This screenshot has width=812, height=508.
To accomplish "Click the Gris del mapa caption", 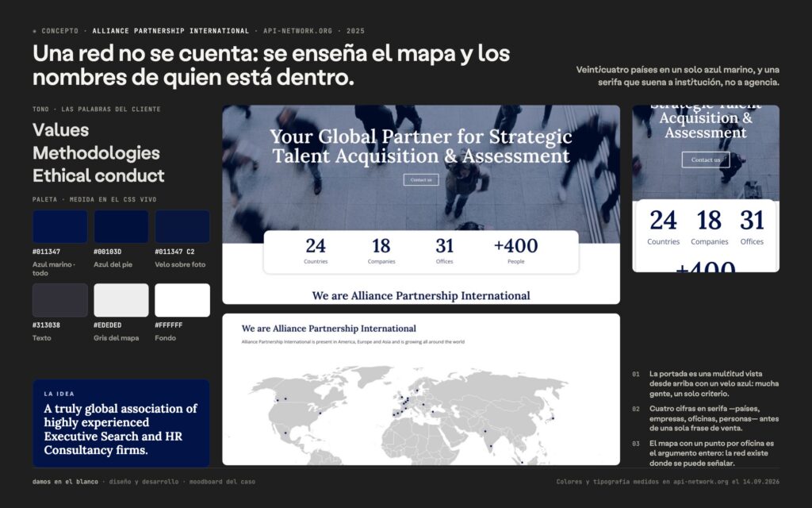I will click(116, 338).
